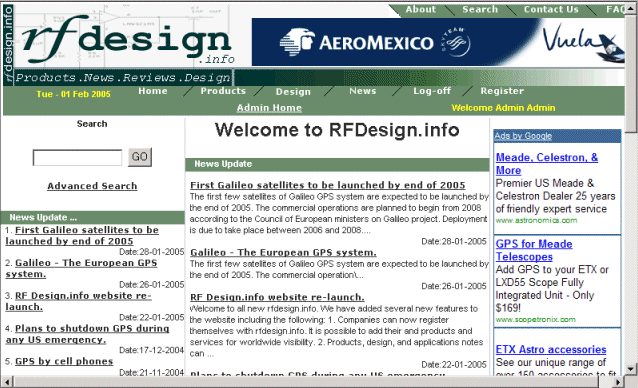Open main headline Galileo - The European GPS system
This screenshot has height=388, width=638.
click(283, 253)
